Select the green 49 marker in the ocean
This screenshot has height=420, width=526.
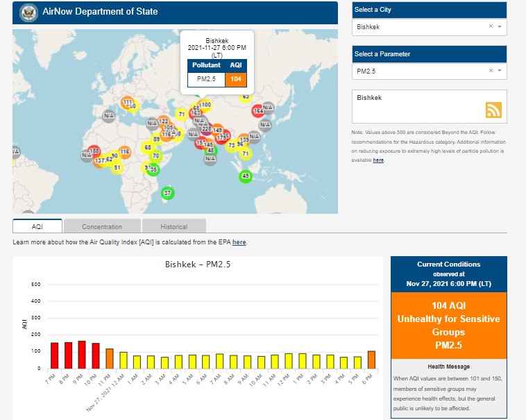[245, 176]
